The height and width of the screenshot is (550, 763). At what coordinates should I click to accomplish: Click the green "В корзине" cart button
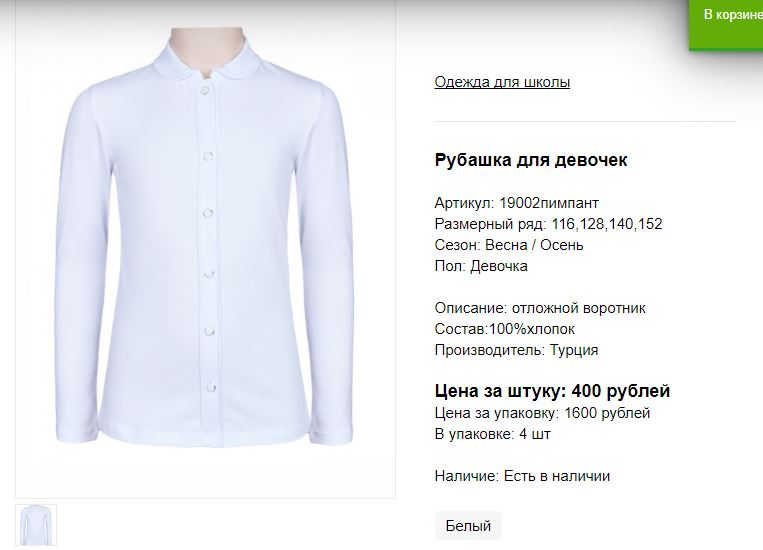(x=726, y=24)
